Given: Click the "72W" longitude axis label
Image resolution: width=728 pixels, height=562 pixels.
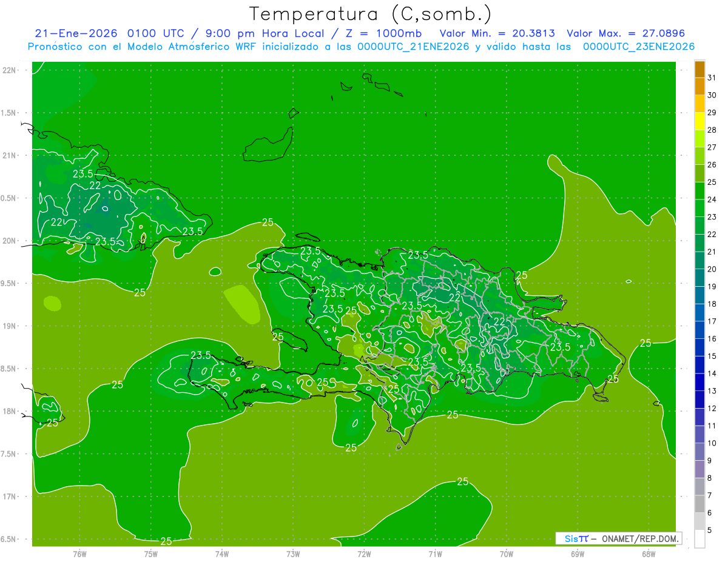Looking at the screenshot, I should click(364, 554).
